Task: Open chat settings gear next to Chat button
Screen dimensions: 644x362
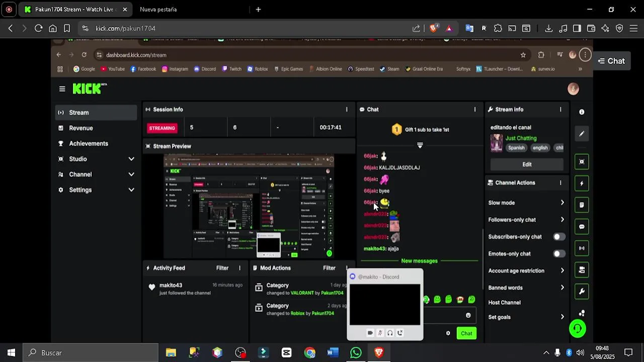Action: 448,333
